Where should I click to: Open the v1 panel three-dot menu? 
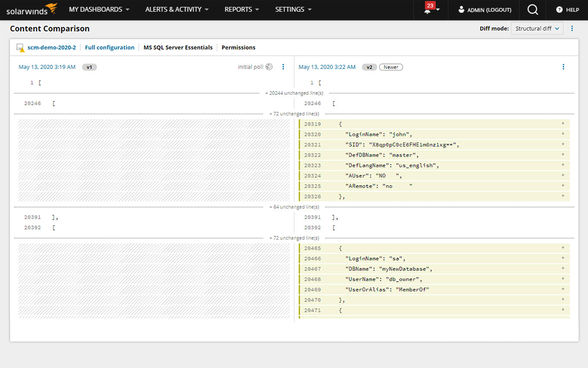point(283,67)
